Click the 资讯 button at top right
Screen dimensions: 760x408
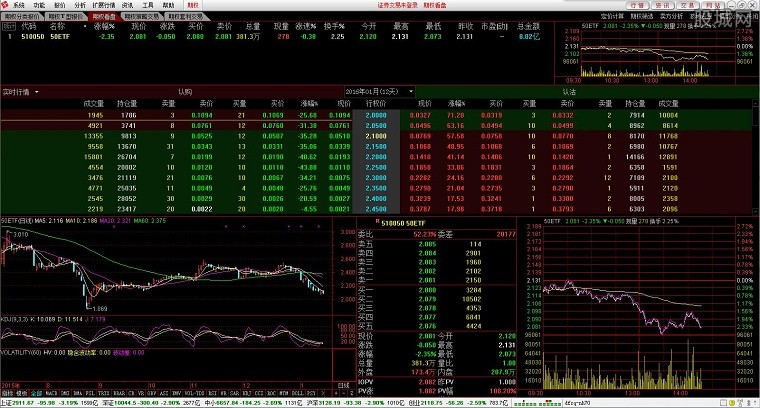click(x=663, y=5)
